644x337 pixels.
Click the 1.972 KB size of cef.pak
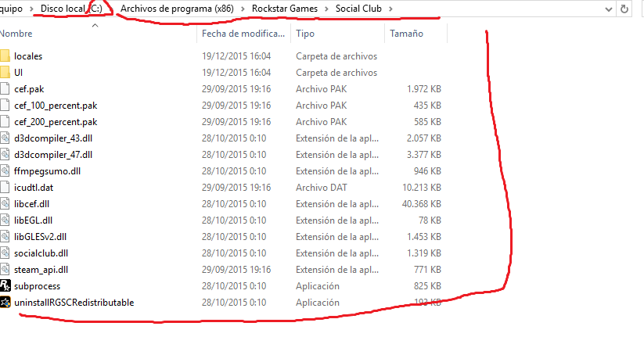424,89
